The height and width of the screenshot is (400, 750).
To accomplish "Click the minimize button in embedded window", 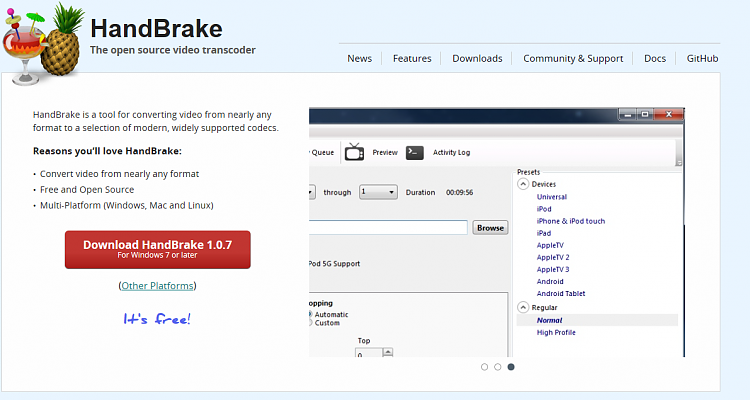I will pos(628,115).
